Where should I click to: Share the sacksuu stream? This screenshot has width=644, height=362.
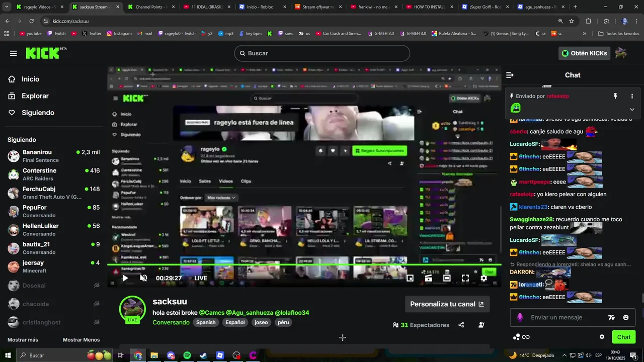[x=461, y=325]
